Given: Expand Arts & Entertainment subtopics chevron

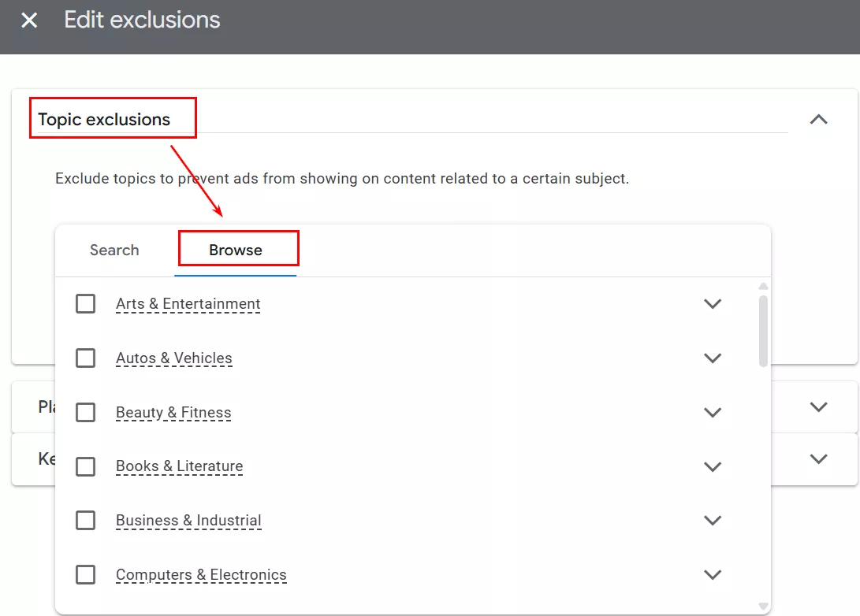Looking at the screenshot, I should click(x=713, y=304).
